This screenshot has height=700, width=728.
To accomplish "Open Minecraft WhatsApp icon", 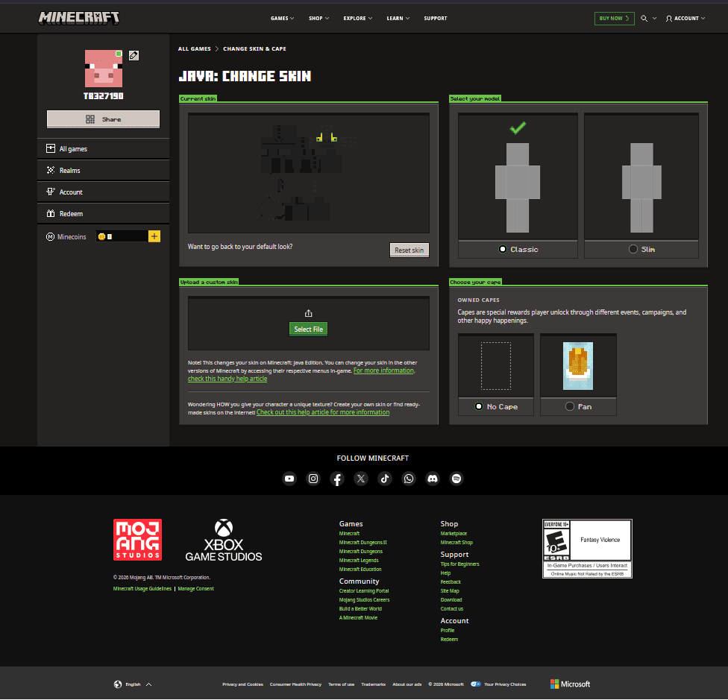I will [x=409, y=479].
